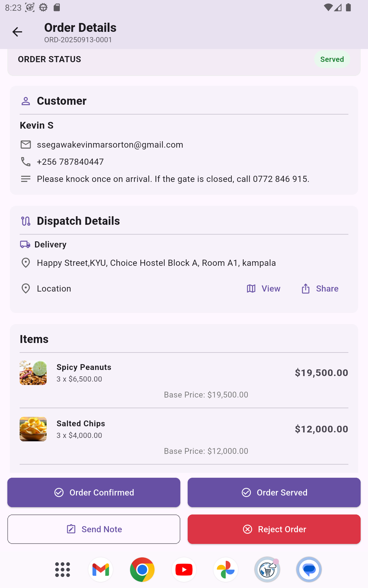
Task: View delivery location on map
Action: 264,288
